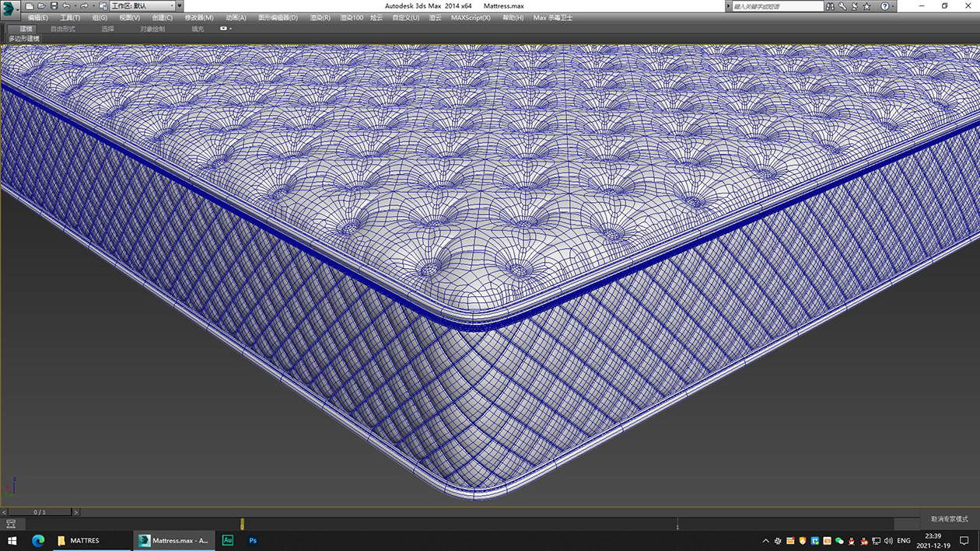Open the workspace selector 工作区: 默认
This screenshot has height=551, width=980.
click(x=142, y=6)
